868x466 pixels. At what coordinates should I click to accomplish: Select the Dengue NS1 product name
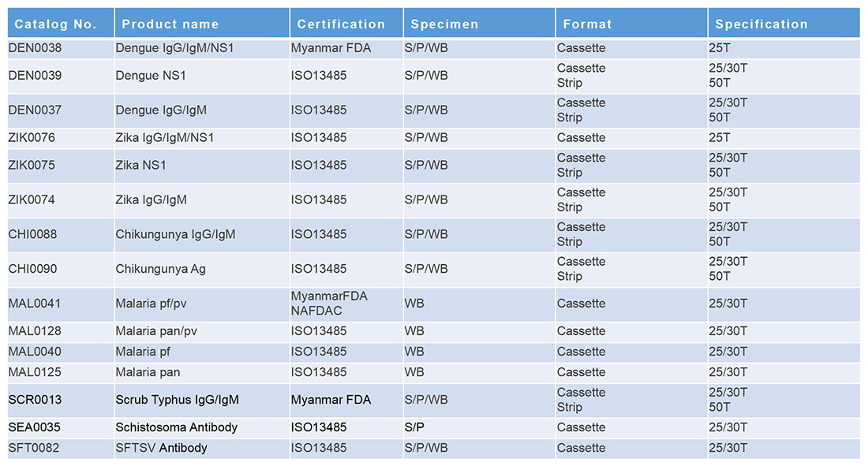click(x=151, y=75)
